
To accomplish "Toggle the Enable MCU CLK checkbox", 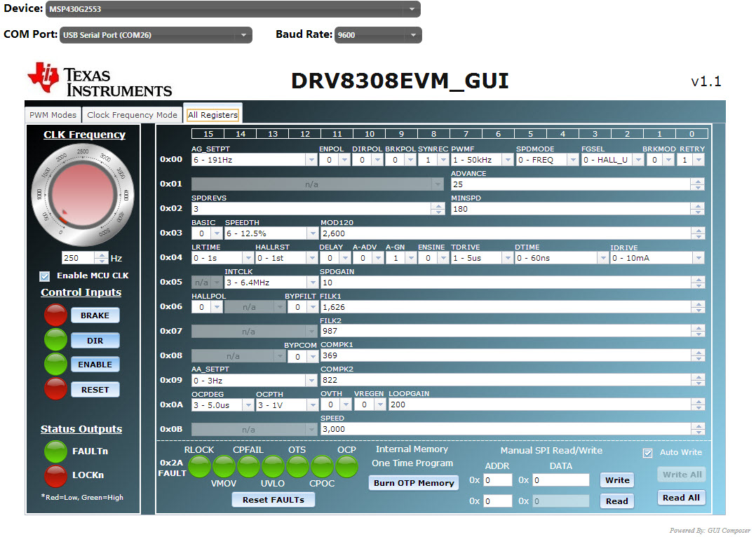I will coord(45,276).
